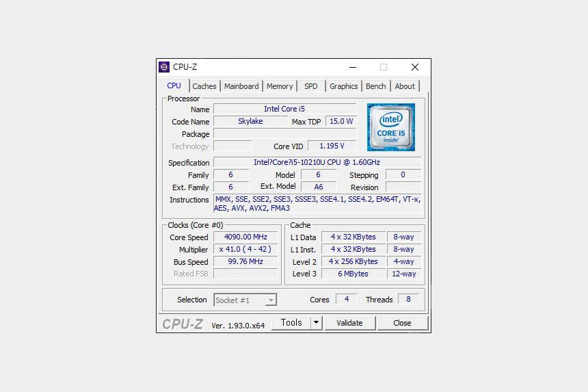The width and height of the screenshot is (588, 392).
Task: Click the Code Name field Skylake
Action: click(250, 121)
